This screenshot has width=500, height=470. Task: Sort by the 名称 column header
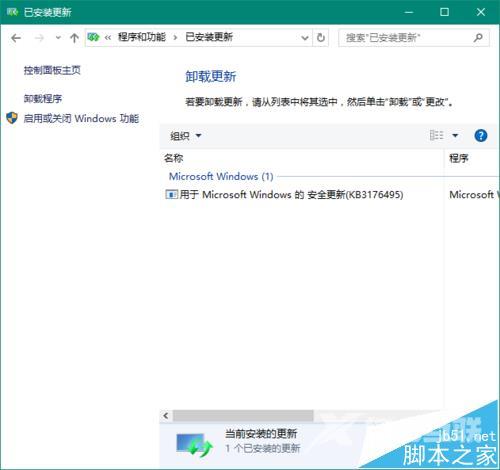point(173,158)
